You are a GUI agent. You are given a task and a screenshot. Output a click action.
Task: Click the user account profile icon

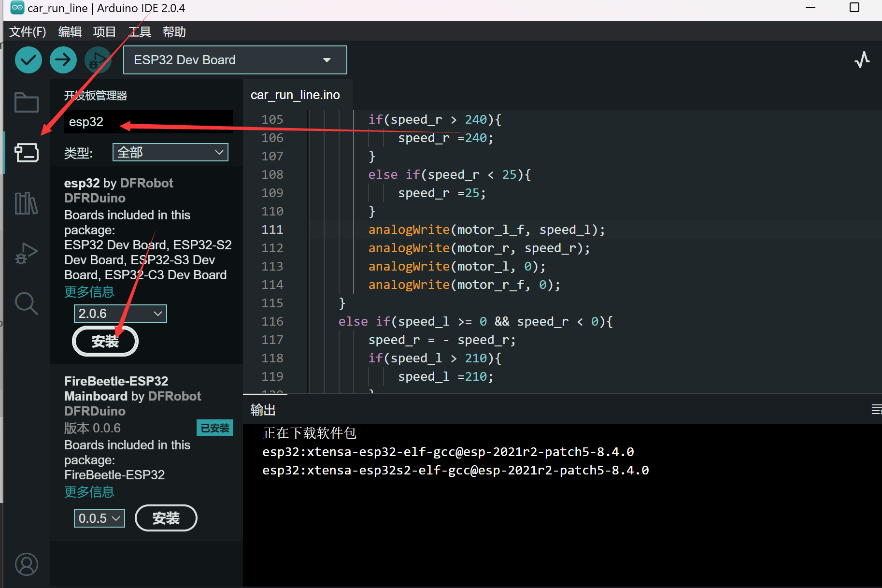coord(27,564)
